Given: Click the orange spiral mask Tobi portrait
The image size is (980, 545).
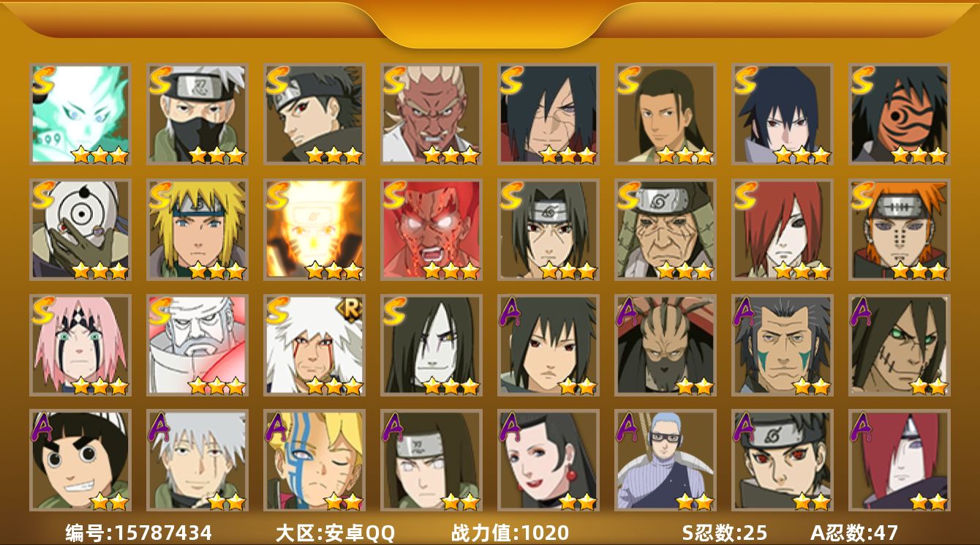Looking at the screenshot, I should pyautogui.click(x=900, y=114).
